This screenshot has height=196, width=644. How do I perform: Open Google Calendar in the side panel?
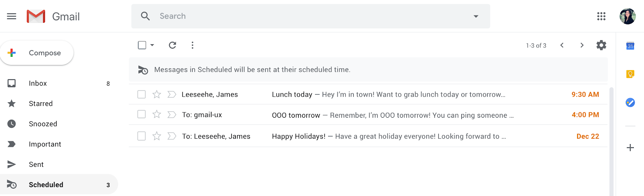click(630, 46)
